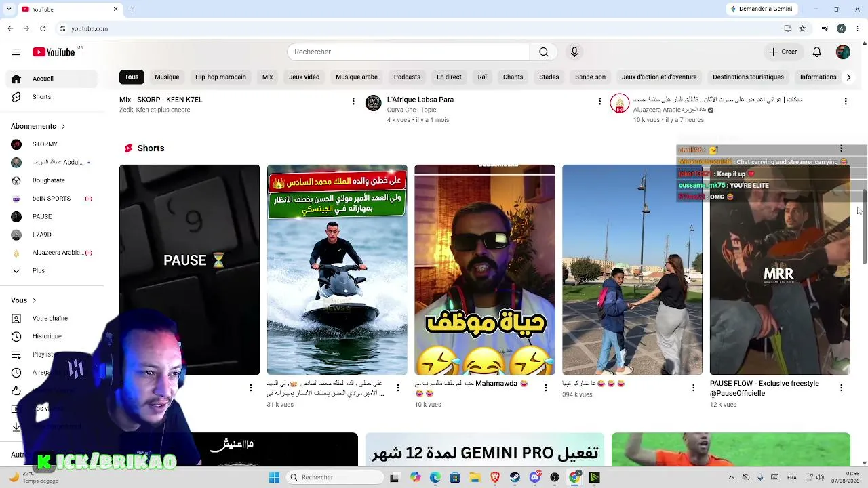Select the Musique filter chip
The height and width of the screenshot is (488, 868).
point(167,77)
